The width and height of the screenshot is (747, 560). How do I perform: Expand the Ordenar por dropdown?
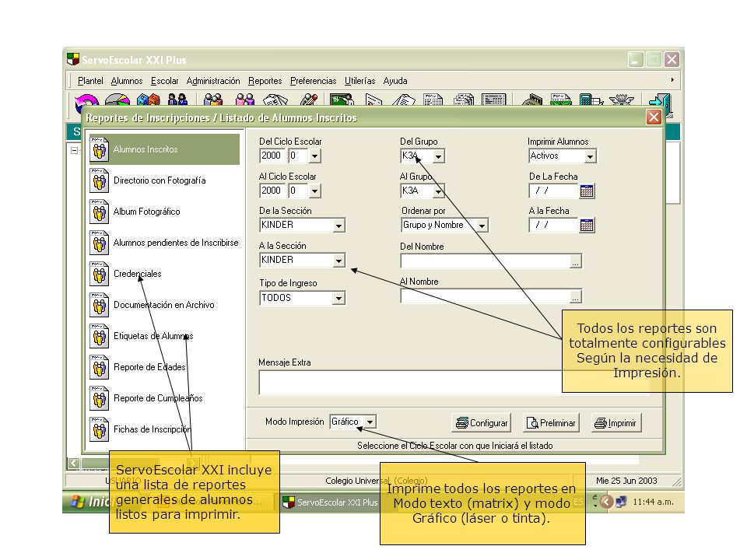point(482,226)
